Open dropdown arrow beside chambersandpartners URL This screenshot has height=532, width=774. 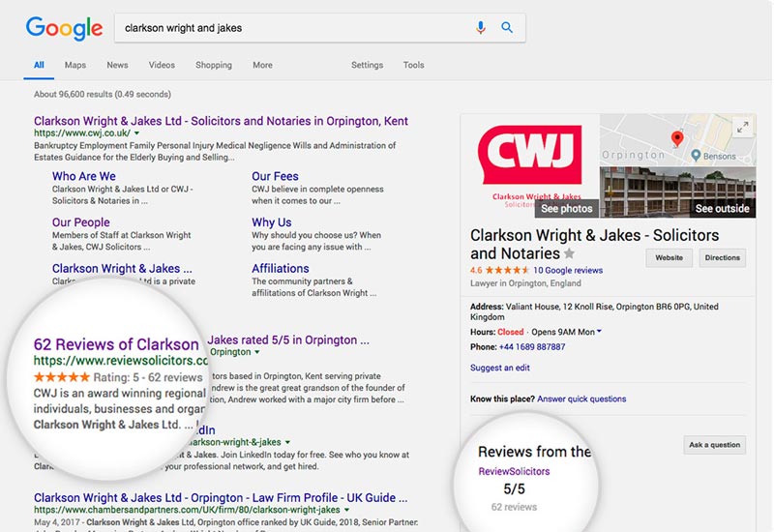pos(346,510)
